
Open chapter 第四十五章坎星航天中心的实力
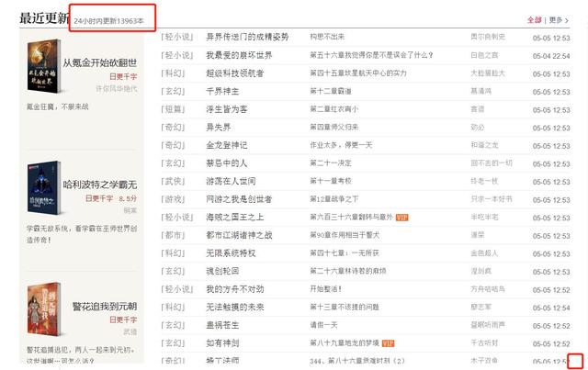pos(358,73)
